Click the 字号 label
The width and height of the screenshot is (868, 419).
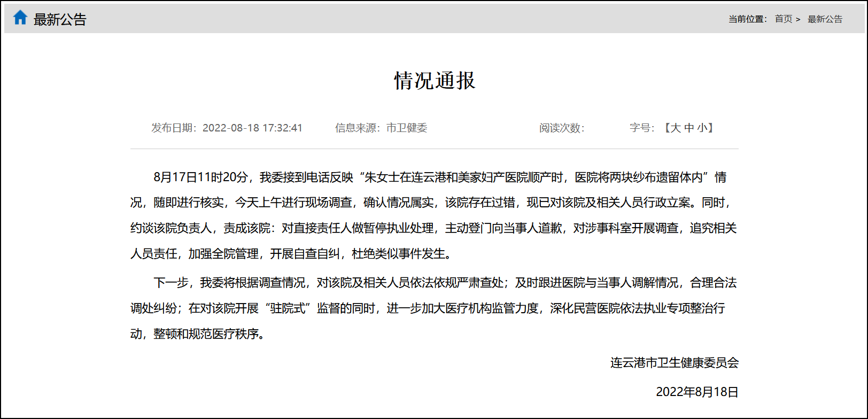[642, 128]
